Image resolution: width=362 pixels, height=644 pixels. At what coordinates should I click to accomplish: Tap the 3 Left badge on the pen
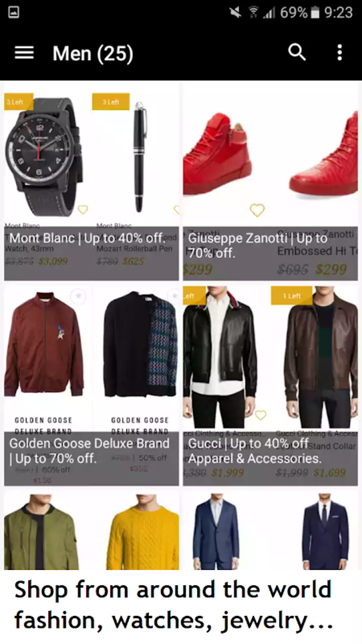coord(111,102)
